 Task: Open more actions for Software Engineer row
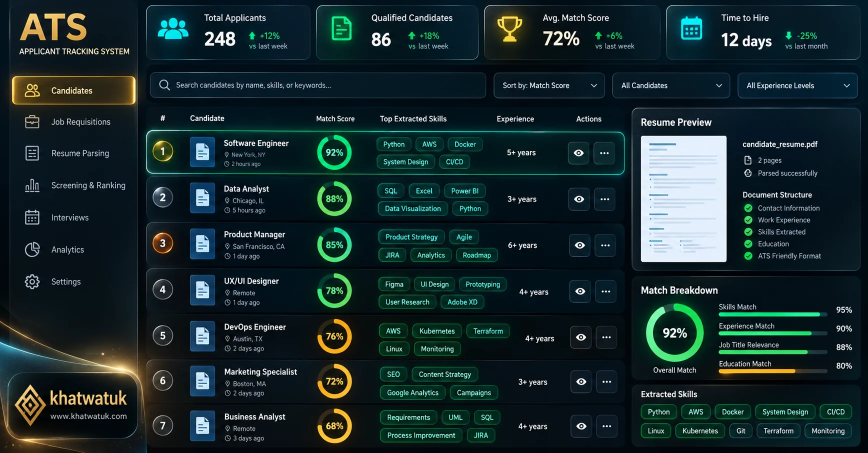pyautogui.click(x=604, y=153)
